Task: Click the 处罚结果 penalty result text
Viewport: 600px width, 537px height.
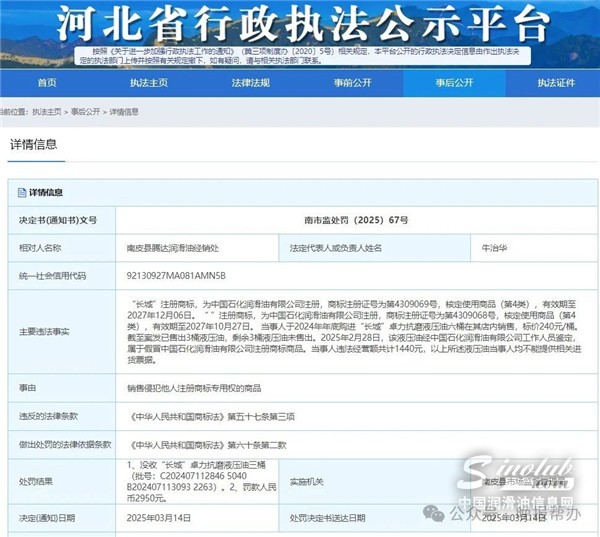Action: [202, 482]
